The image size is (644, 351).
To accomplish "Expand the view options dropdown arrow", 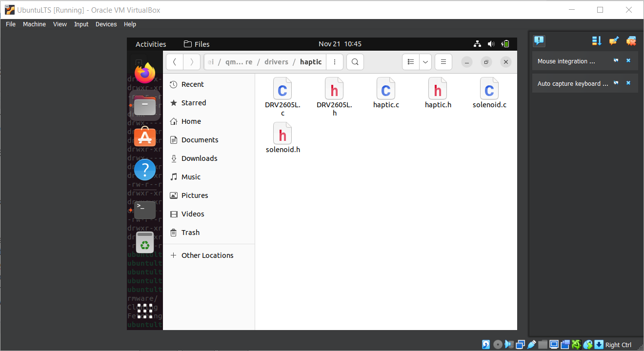I will (425, 62).
